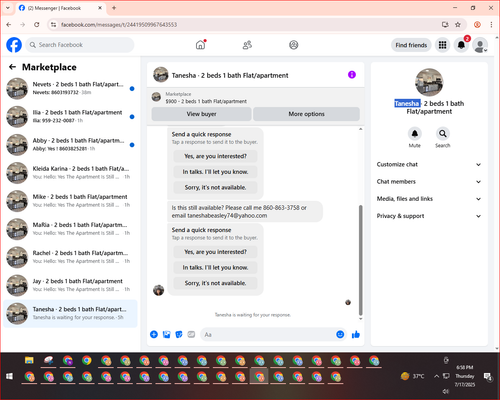The height and width of the screenshot is (400, 500).
Task: Open Mike conversation in list
Action: coord(70,201)
